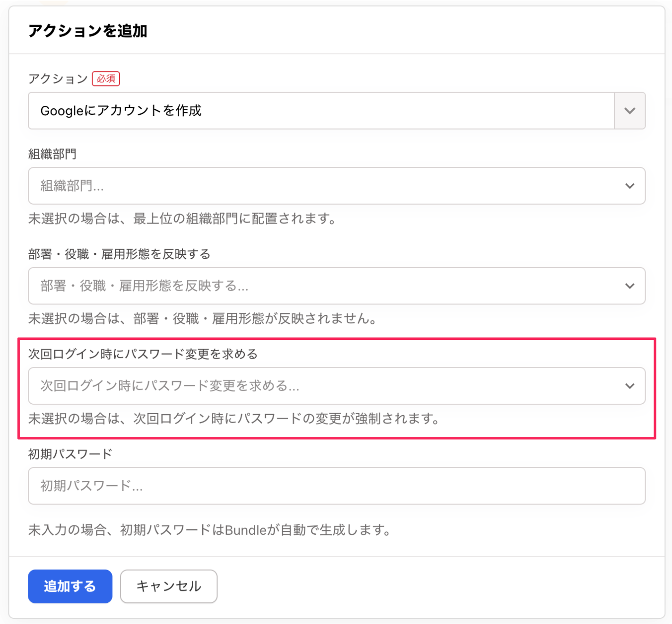Screen dimensions: 672x624
Task: Click the 組織部門 field label
Action: click(x=52, y=154)
